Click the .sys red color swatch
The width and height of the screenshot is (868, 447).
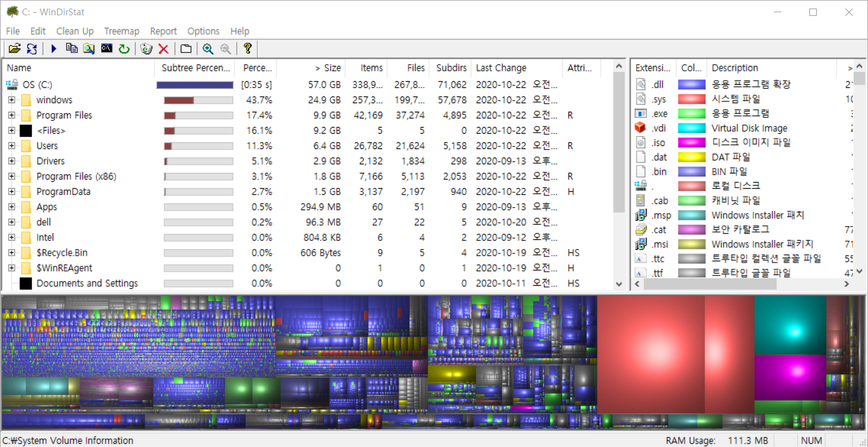692,99
